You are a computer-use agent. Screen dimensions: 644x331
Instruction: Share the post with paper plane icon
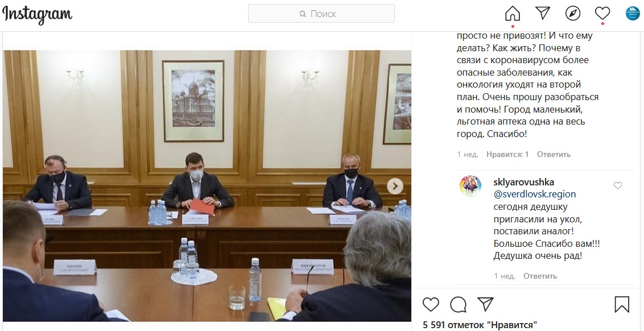pos(485,304)
